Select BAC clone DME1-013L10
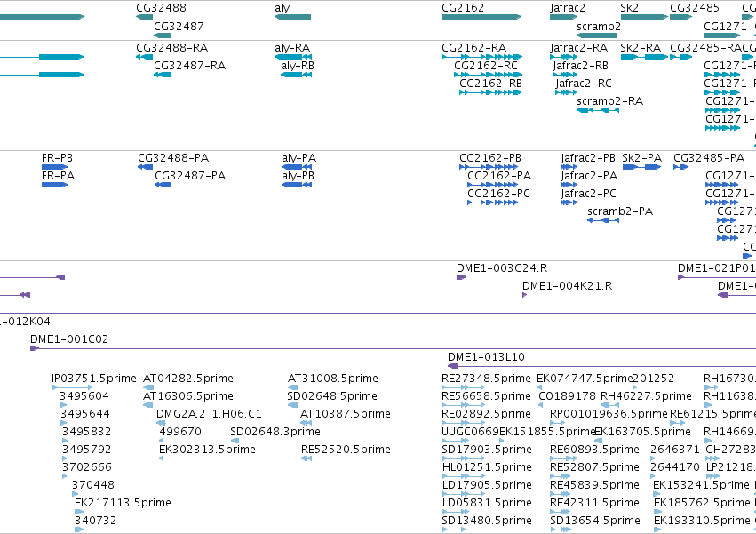The height and width of the screenshot is (534, 756). coord(486,357)
